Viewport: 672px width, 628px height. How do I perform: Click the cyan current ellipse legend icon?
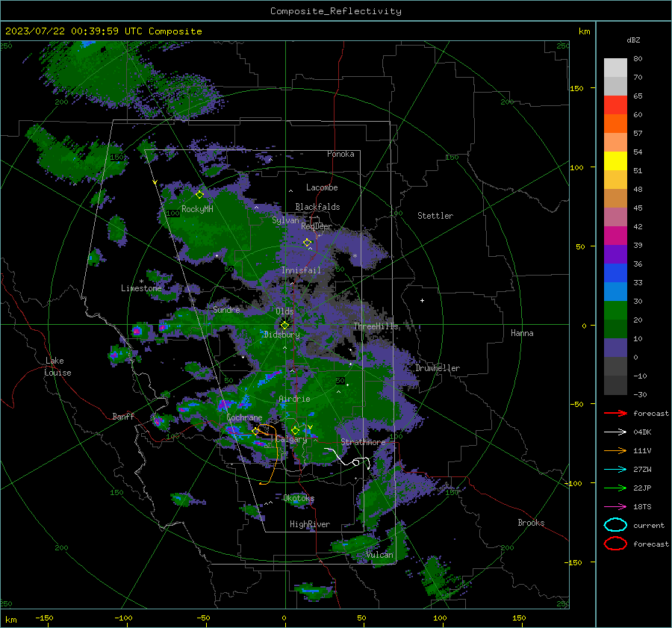[615, 525]
